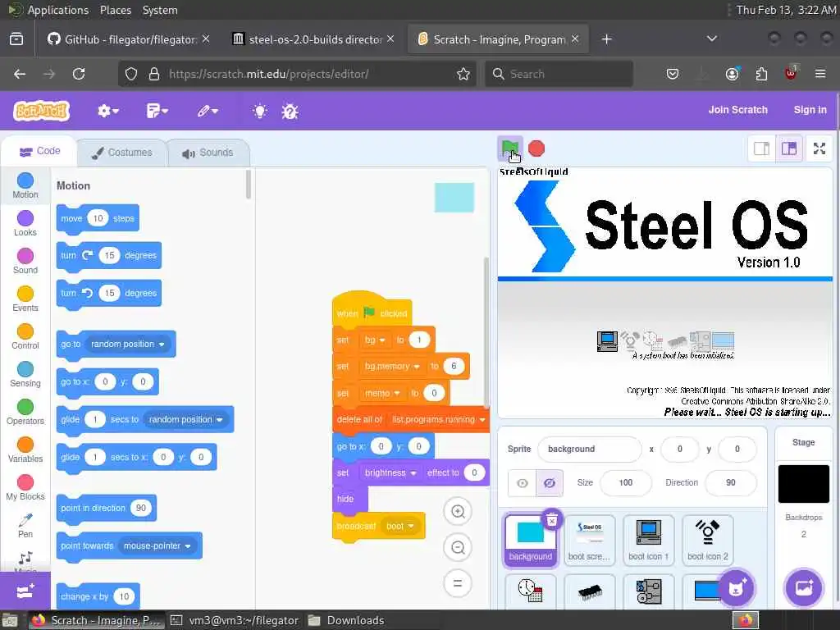Image resolution: width=840 pixels, height=630 pixels.
Task: Stop the project with the red stop button
Action: click(536, 148)
